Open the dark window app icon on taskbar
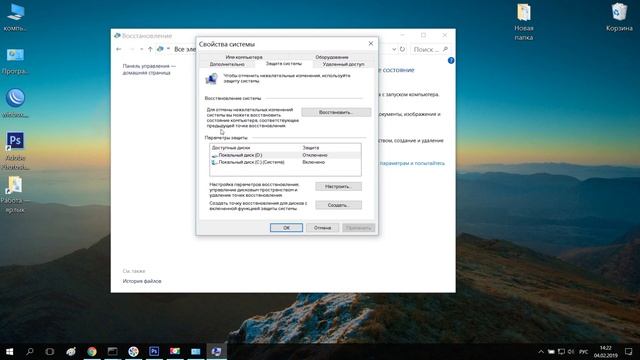 [x=112, y=351]
